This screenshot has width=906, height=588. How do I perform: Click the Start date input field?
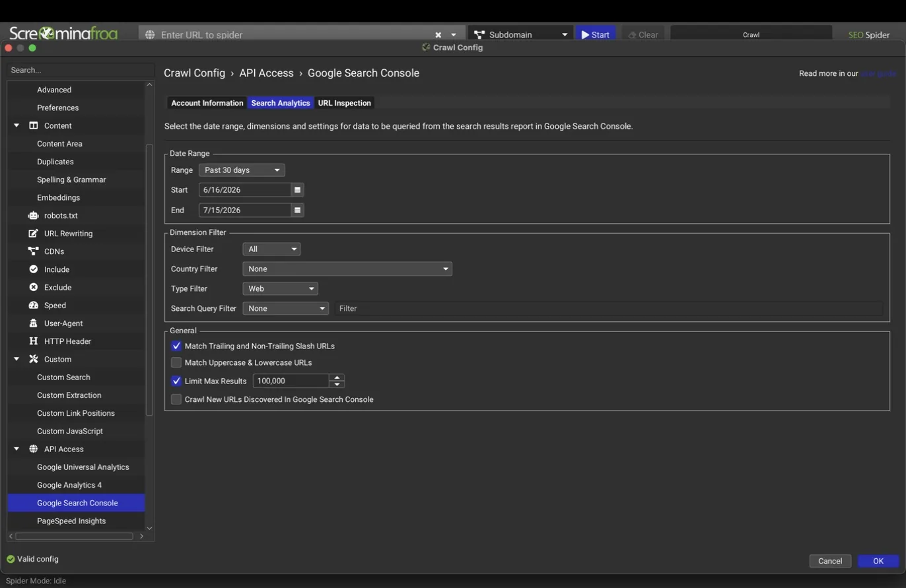[x=245, y=190]
